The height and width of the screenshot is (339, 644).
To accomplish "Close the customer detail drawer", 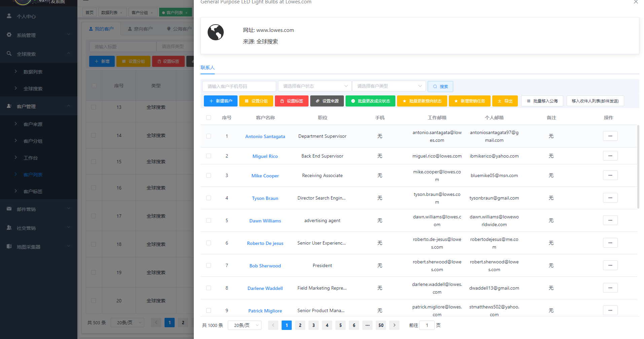I will [x=636, y=2].
